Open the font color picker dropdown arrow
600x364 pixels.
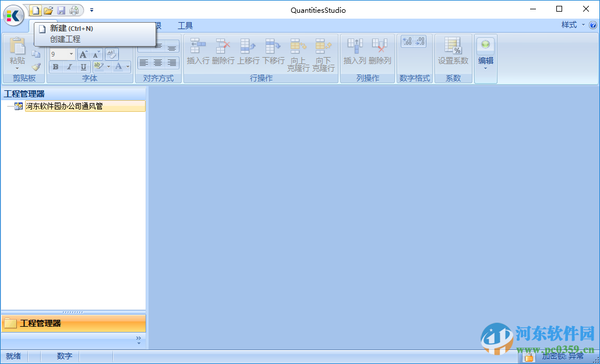pyautogui.click(x=128, y=67)
